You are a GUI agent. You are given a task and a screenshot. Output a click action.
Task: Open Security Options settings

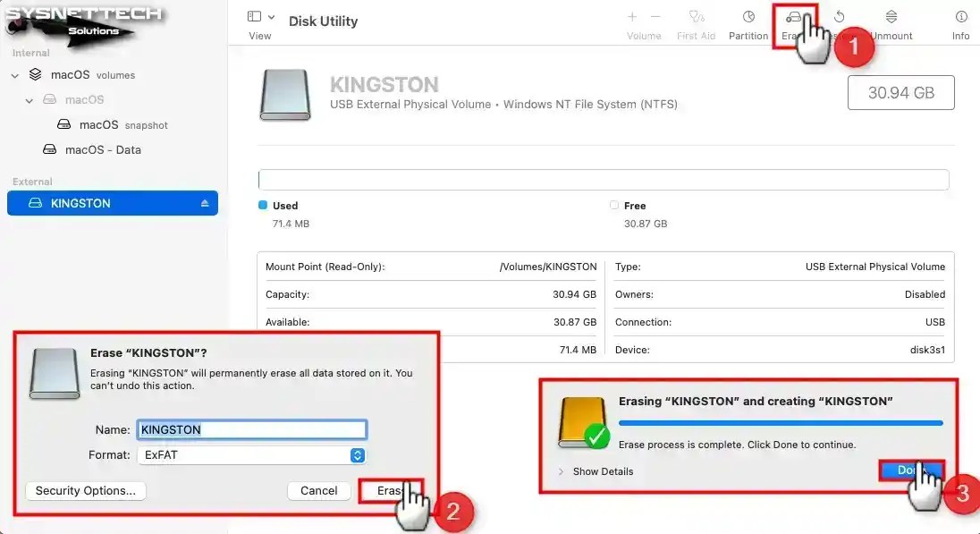(x=85, y=490)
